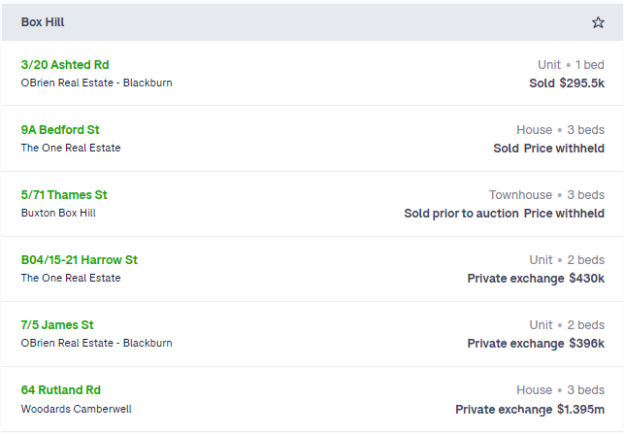Click the Townhouse 3 beds description
The width and height of the screenshot is (624, 434).
point(547,195)
